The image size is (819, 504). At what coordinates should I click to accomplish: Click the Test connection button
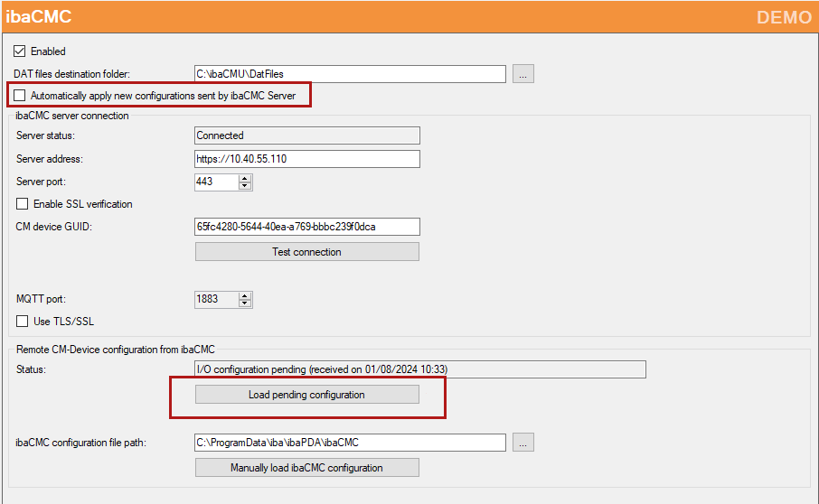[x=307, y=252]
